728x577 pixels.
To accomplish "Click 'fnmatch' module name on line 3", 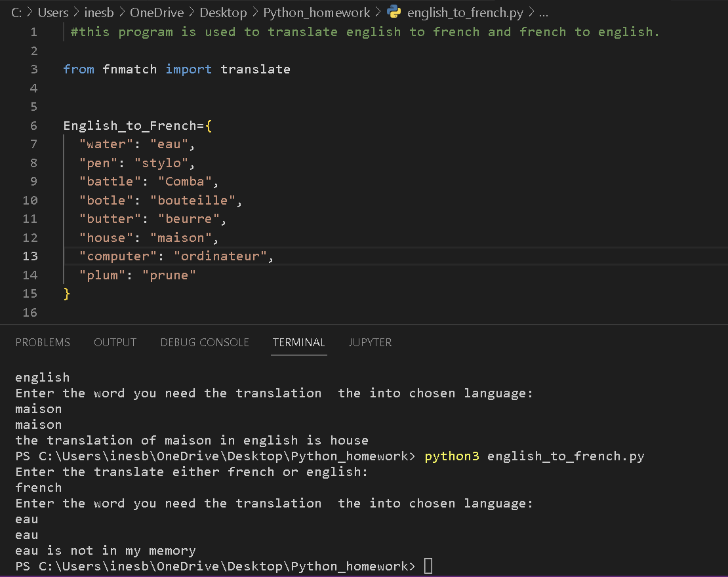I will [130, 69].
